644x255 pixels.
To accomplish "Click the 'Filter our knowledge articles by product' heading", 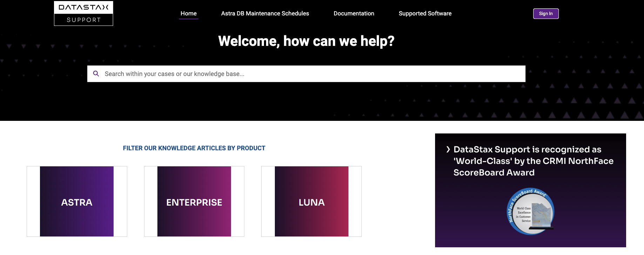I will pyautogui.click(x=194, y=148).
